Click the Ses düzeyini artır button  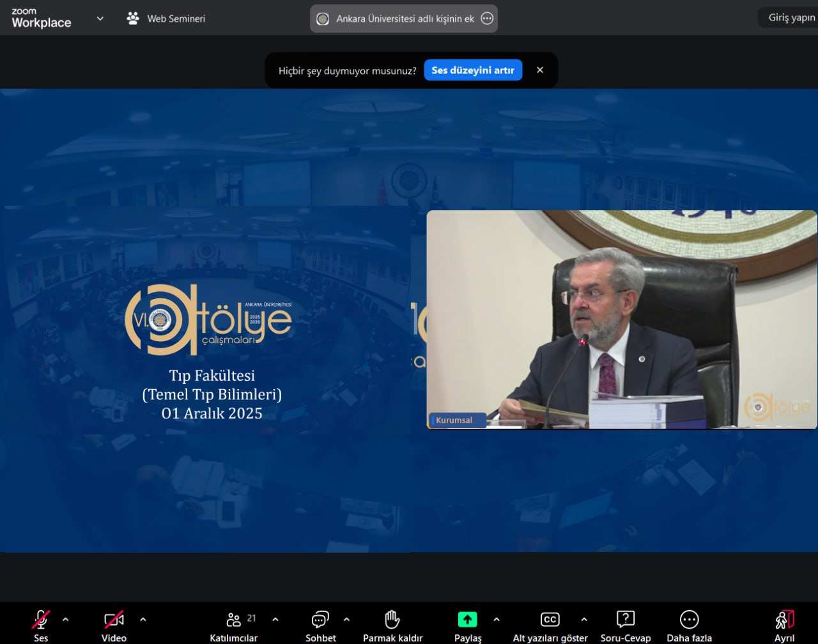coord(473,70)
